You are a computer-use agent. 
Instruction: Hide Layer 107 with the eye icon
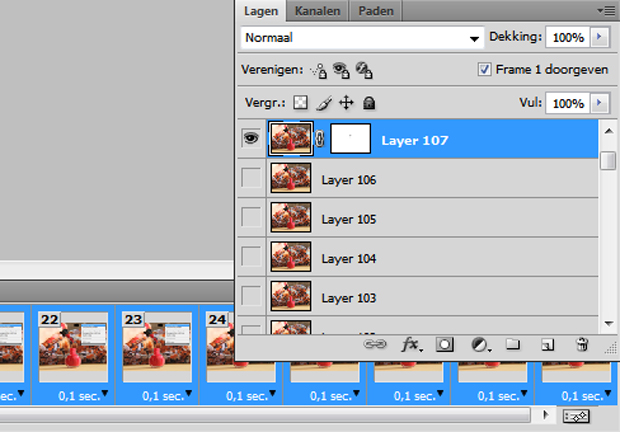[251, 138]
